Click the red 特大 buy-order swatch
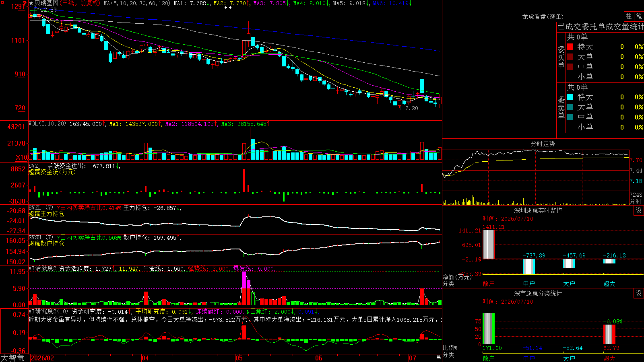 pos(570,47)
